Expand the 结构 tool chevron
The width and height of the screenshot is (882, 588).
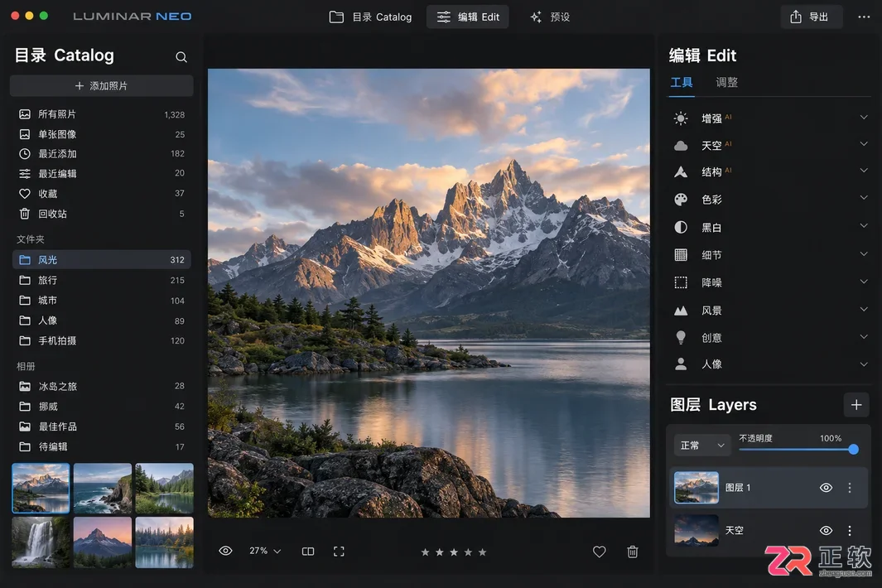point(864,171)
